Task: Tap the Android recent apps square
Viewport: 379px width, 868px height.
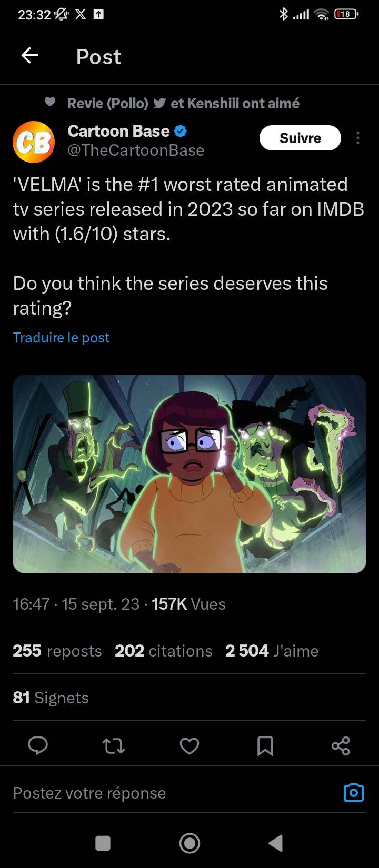Action: click(103, 843)
